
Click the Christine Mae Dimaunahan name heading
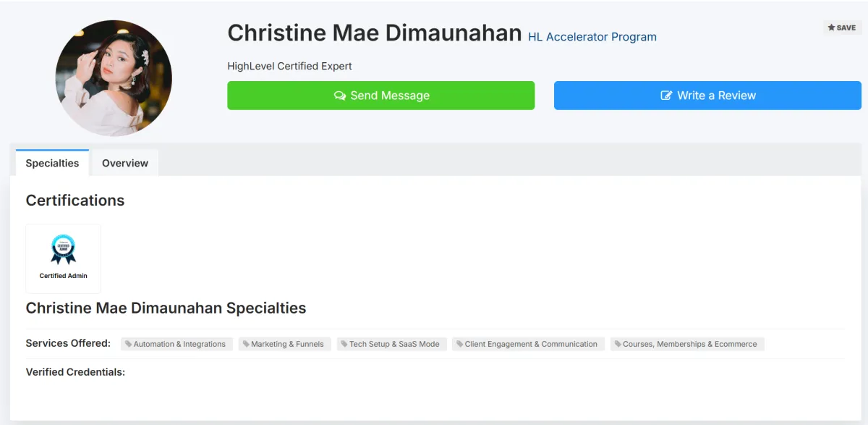click(x=375, y=33)
